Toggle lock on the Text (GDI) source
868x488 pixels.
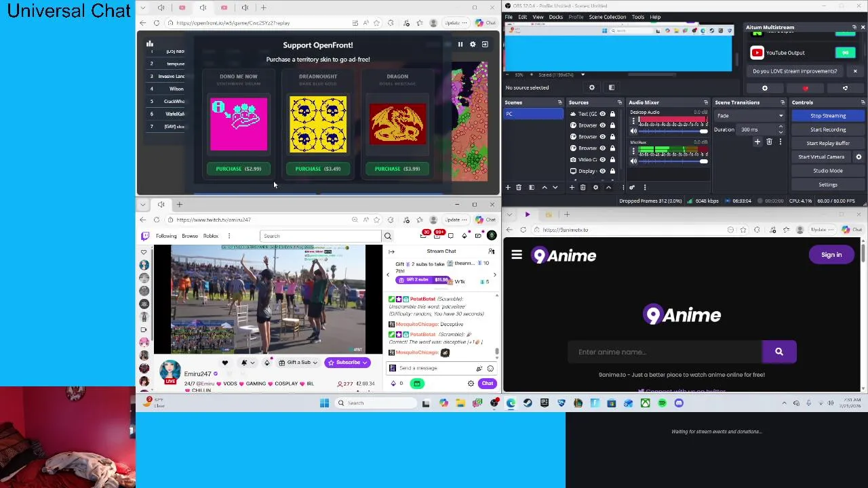click(x=612, y=114)
